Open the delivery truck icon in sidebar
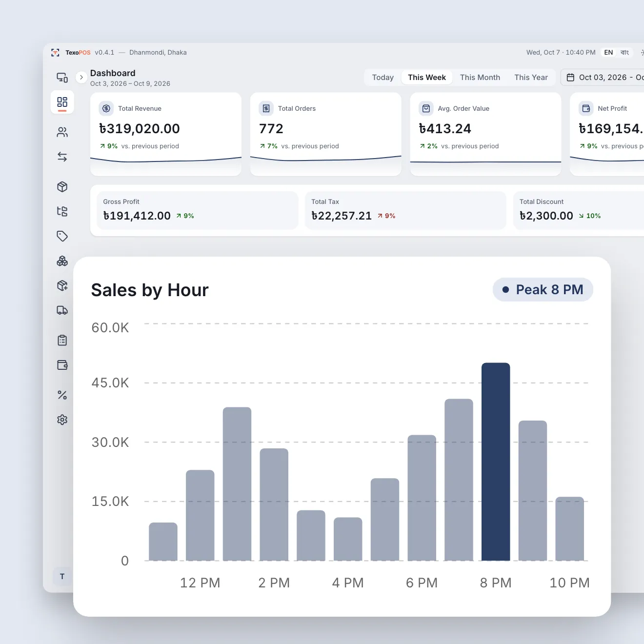 click(62, 310)
